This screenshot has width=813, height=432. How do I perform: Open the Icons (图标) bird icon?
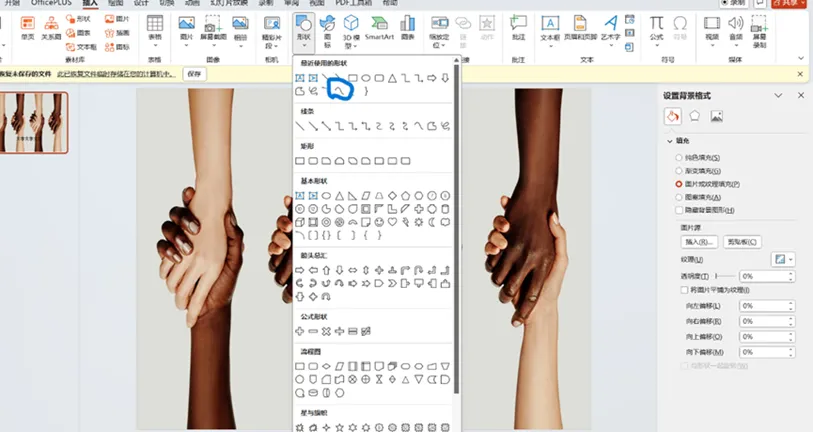pyautogui.click(x=327, y=23)
